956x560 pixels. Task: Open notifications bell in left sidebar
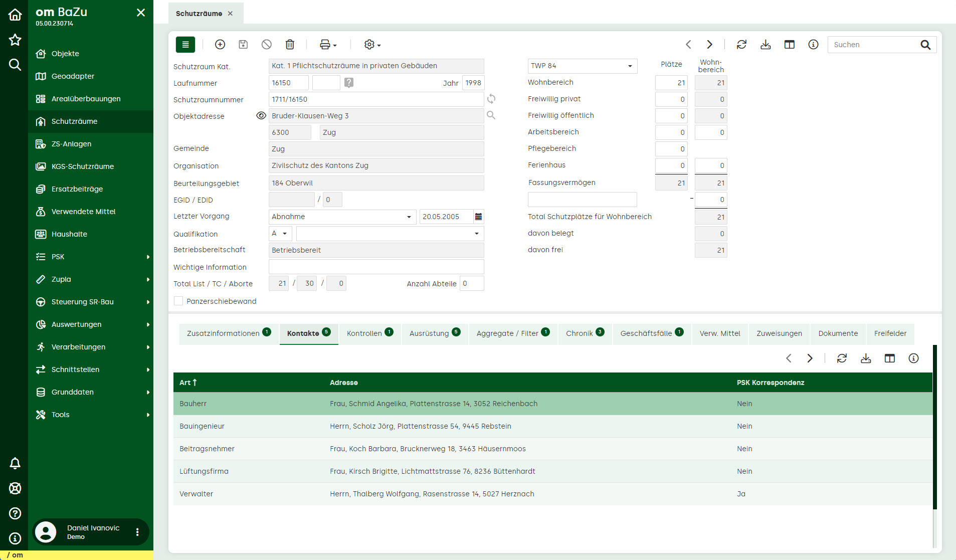tap(15, 463)
